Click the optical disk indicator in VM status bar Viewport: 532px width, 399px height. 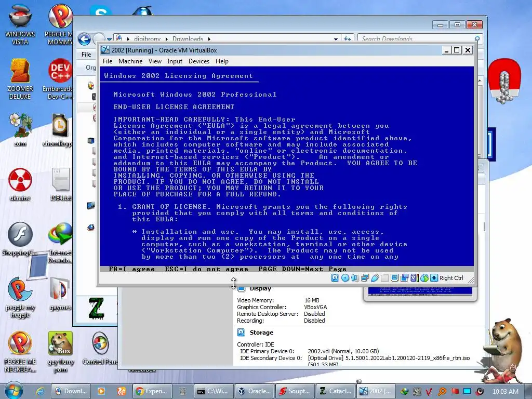pyautogui.click(x=345, y=278)
